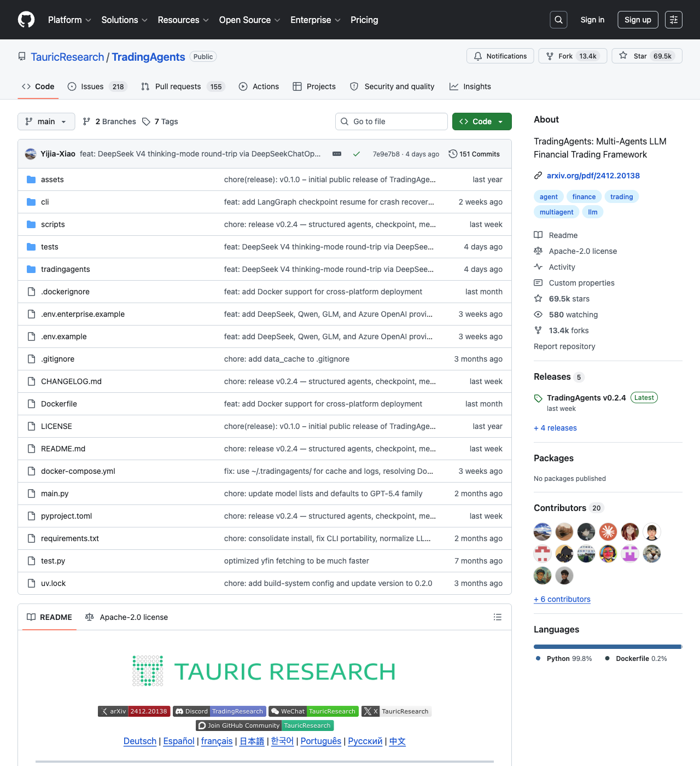The width and height of the screenshot is (700, 766).
Task: Open + 4 releases link
Action: [555, 428]
